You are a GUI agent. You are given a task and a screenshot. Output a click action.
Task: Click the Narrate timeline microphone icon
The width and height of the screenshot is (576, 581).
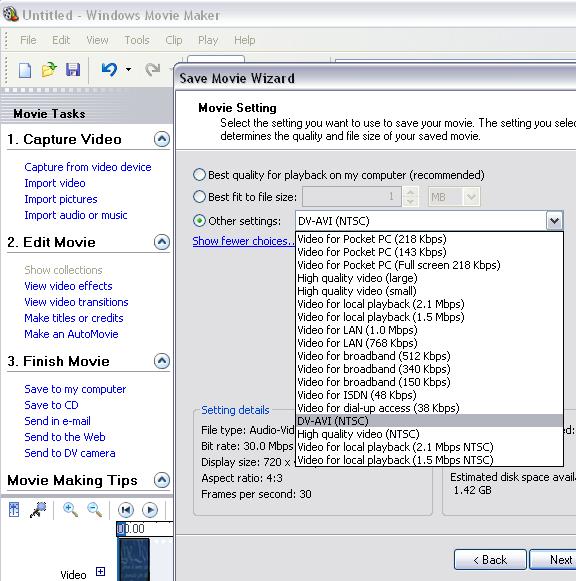(x=38, y=510)
